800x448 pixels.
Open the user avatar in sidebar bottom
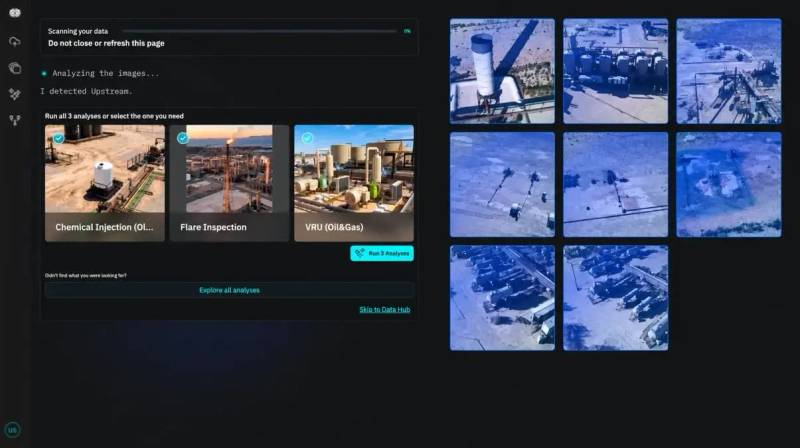tap(12, 430)
